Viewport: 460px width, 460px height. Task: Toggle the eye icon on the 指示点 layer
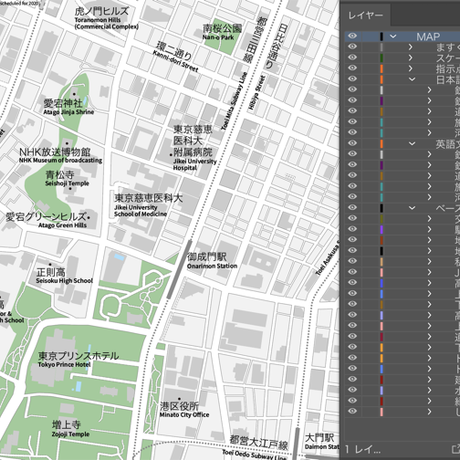click(352, 68)
